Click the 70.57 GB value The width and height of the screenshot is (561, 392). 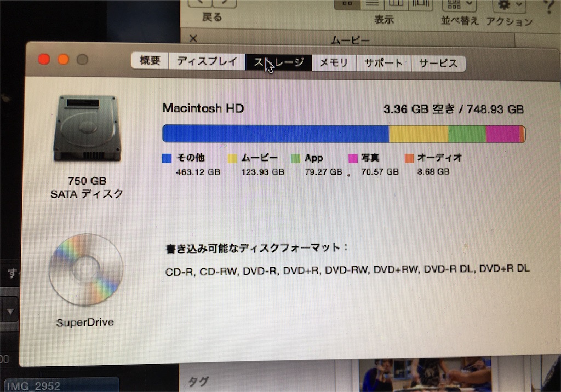click(x=380, y=172)
